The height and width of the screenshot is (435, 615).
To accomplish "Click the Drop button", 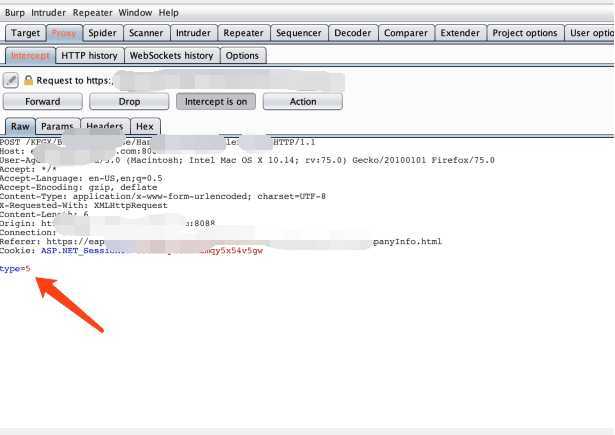I will click(x=129, y=102).
